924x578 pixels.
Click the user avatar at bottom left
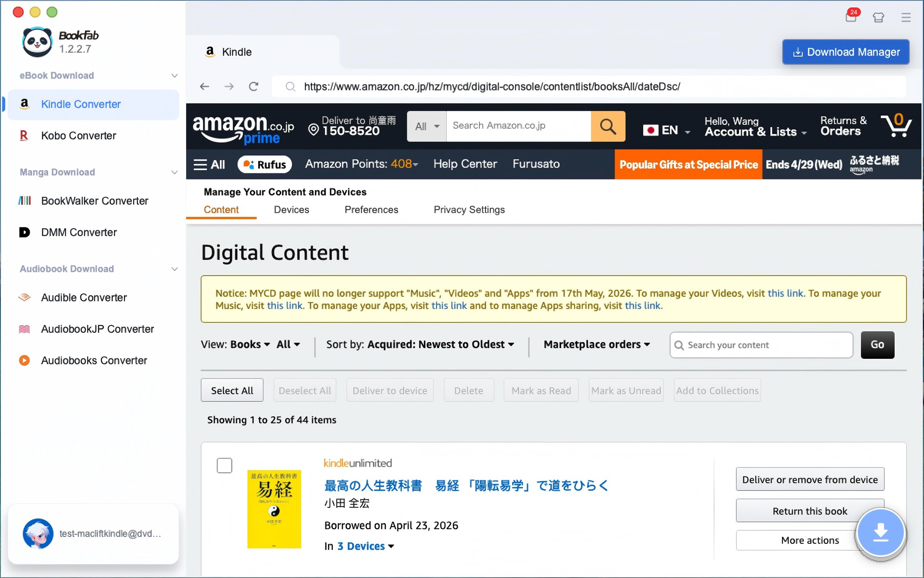coord(38,533)
